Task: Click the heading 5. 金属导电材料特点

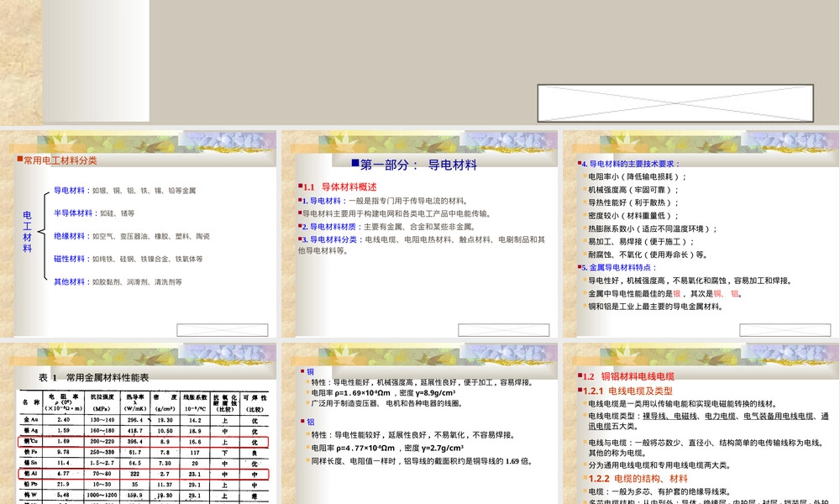Action: click(x=617, y=267)
